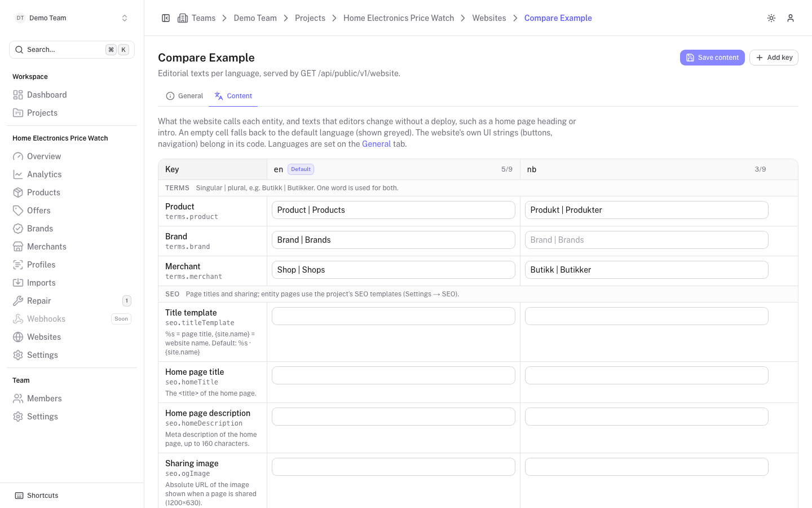Open Offers in the sidebar
This screenshot has height=508, width=812.
[x=72, y=211]
